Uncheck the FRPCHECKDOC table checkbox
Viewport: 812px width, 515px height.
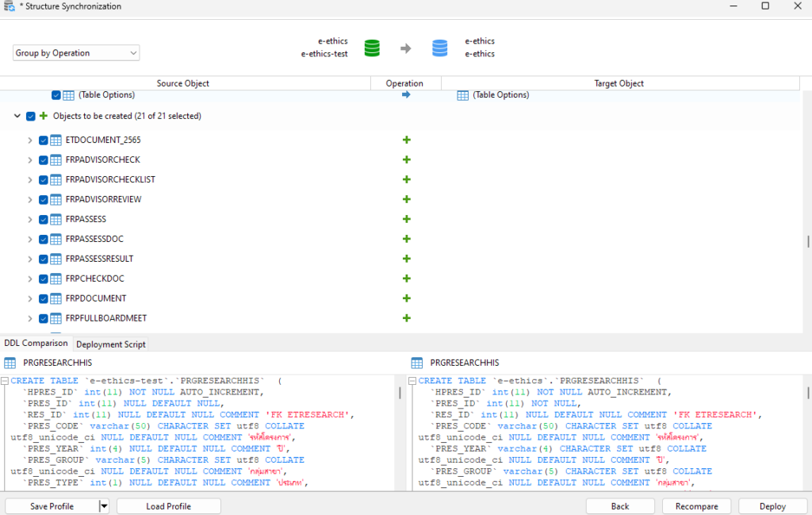[x=43, y=279]
